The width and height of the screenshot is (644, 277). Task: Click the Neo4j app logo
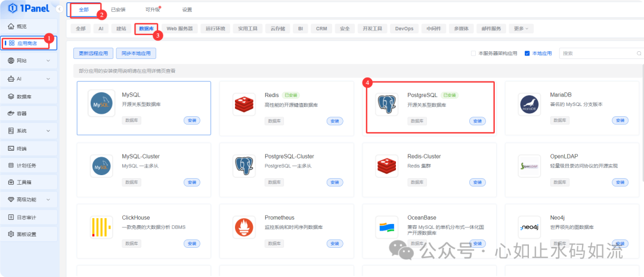click(530, 228)
